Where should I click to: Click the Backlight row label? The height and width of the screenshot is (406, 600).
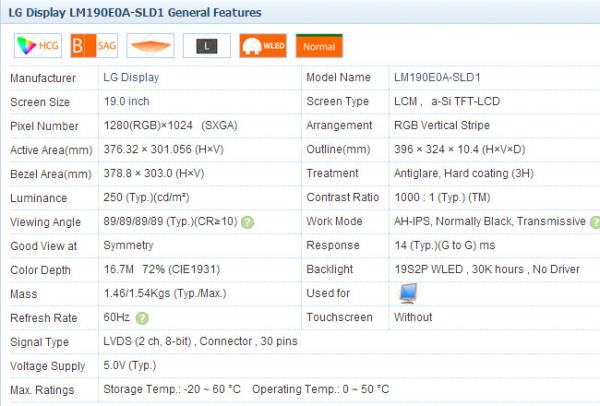pyautogui.click(x=329, y=269)
